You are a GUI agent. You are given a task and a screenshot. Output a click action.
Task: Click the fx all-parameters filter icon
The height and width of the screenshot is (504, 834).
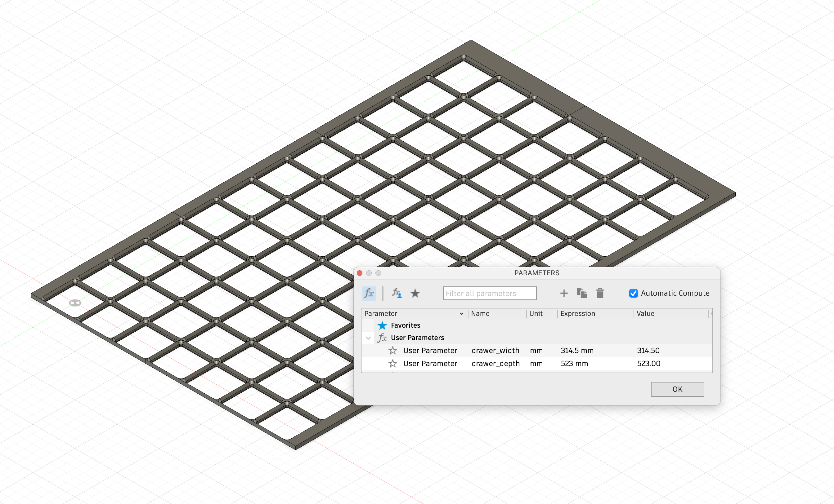pyautogui.click(x=369, y=293)
